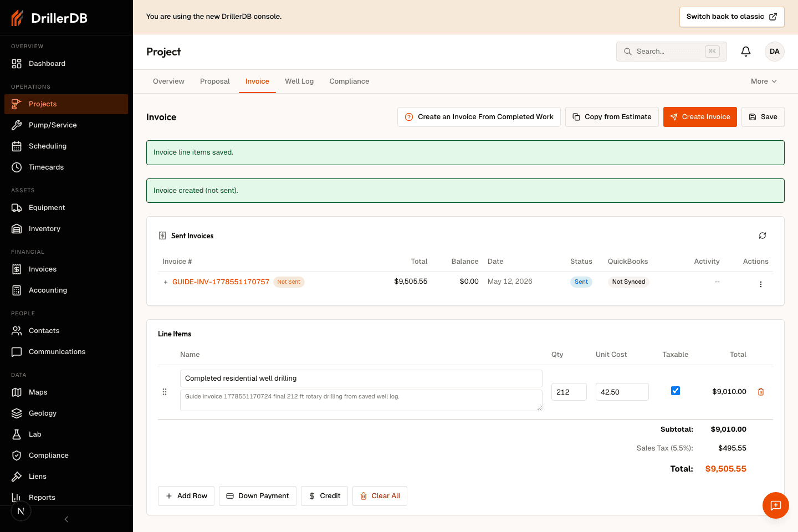Viewport: 798px width, 532px height.
Task: Click Copy from Estimate
Action: click(612, 117)
